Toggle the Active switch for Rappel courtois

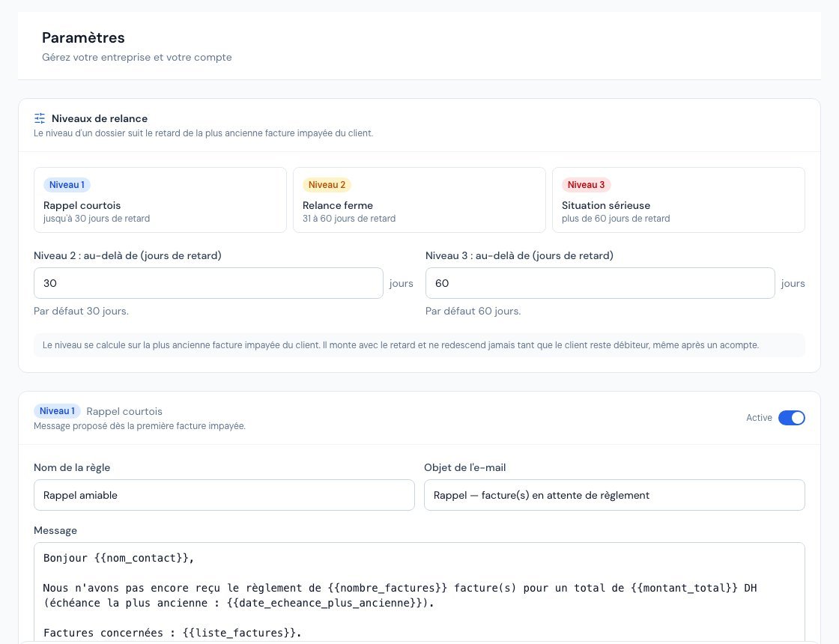[791, 418]
